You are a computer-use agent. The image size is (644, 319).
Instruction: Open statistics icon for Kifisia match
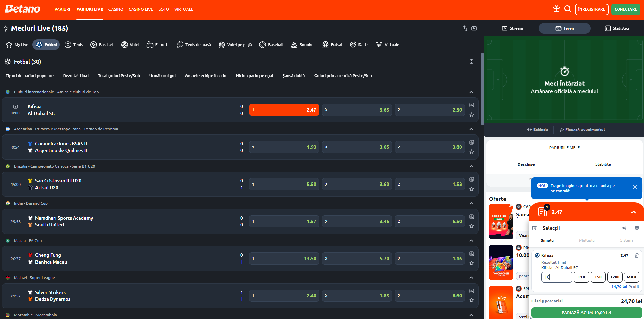click(x=472, y=105)
